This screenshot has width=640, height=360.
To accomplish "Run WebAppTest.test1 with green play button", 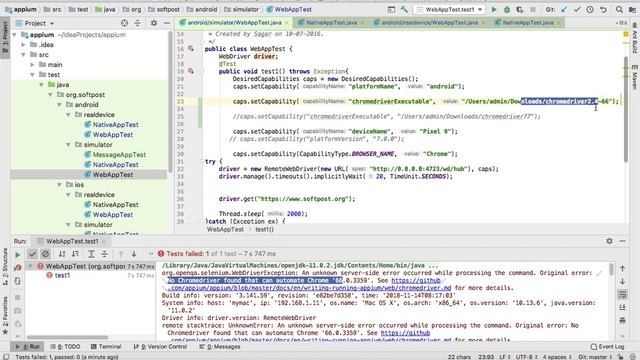I will coord(494,9).
